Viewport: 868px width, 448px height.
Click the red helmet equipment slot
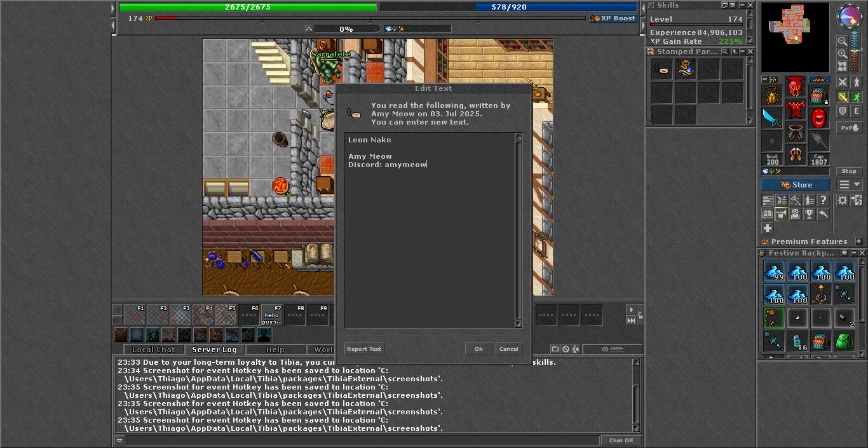click(795, 86)
